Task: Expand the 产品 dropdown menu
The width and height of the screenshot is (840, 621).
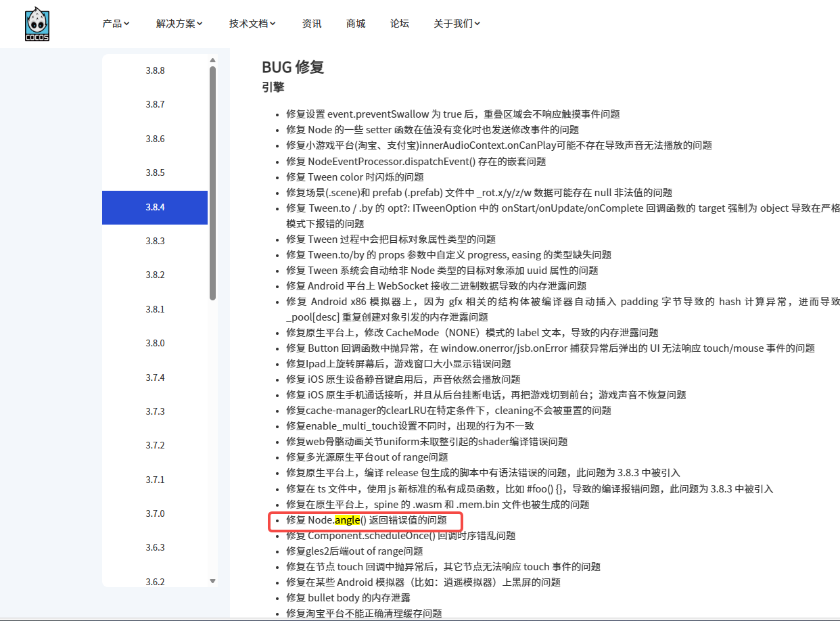Action: [116, 24]
